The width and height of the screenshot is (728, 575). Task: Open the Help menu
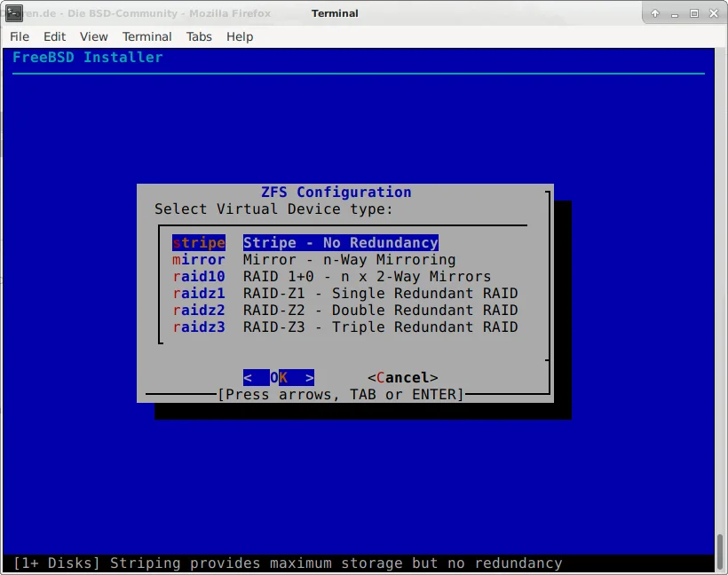[x=240, y=36]
